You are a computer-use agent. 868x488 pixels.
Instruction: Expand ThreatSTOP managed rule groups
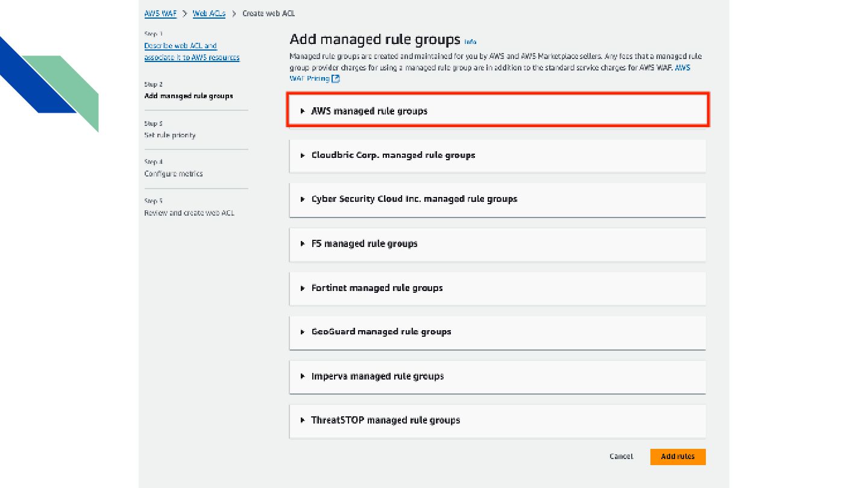[385, 421]
